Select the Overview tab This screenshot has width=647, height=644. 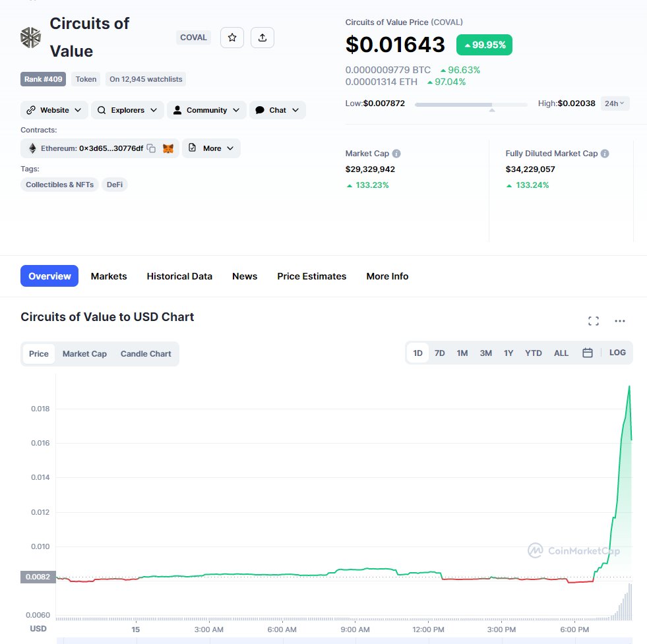[49, 276]
